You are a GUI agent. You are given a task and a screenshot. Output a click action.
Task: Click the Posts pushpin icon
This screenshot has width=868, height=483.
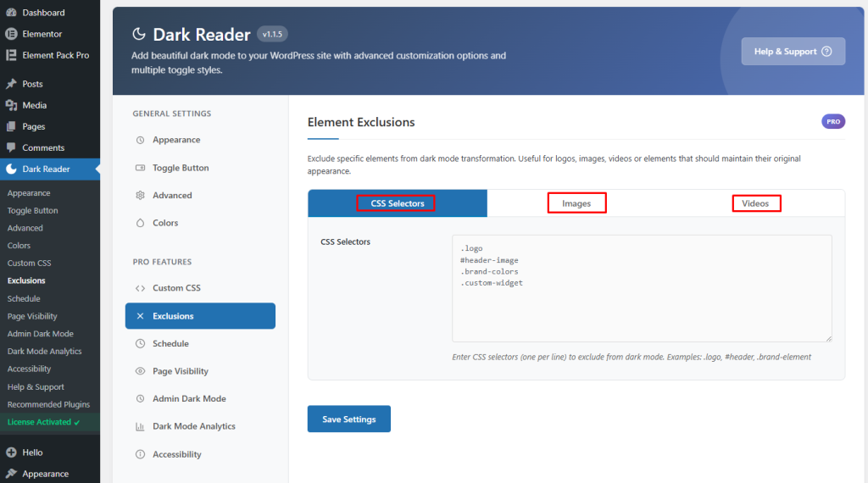[11, 84]
